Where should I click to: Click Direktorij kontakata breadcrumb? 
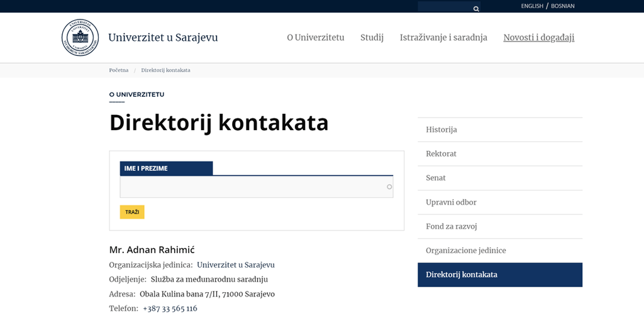[x=165, y=70]
